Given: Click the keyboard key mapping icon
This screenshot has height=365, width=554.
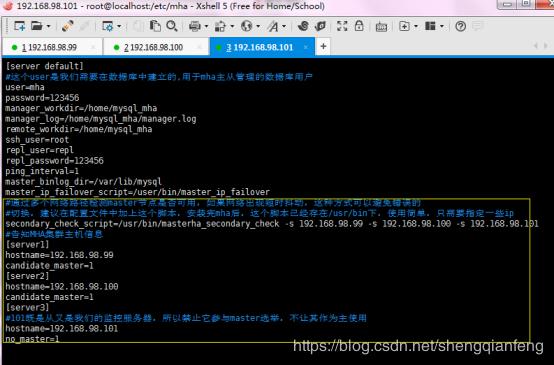Looking at the screenshot, I should pos(381,27).
